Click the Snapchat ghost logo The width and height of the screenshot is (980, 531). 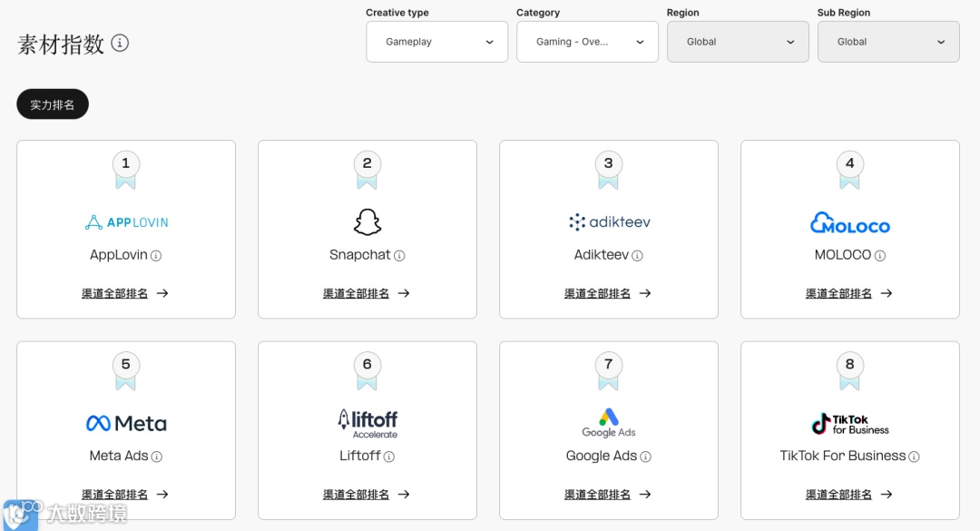367,222
